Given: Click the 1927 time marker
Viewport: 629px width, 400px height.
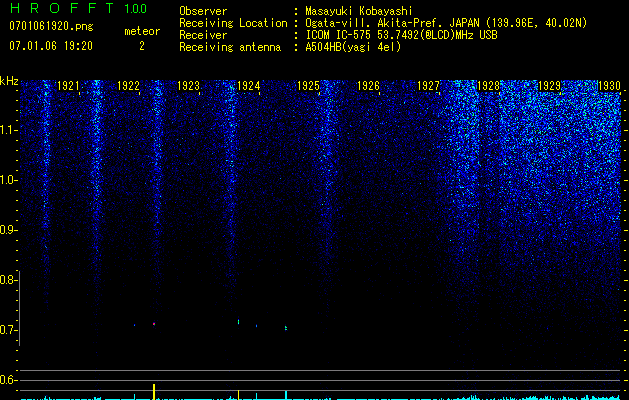Looking at the screenshot, I should pyautogui.click(x=428, y=86).
